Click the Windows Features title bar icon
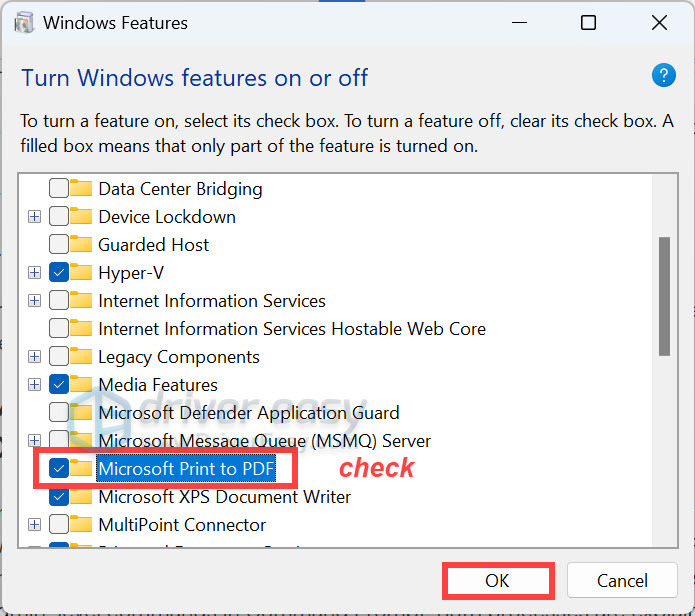The image size is (695, 616). [23, 23]
